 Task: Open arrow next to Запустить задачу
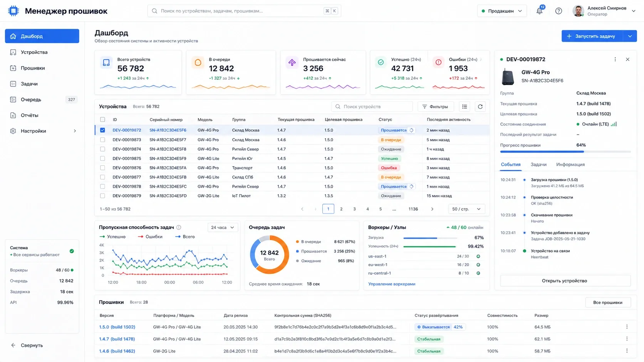[x=630, y=36]
